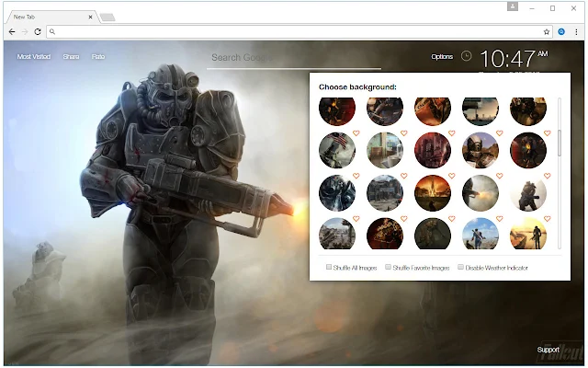This screenshot has width=588, height=368.
Task: Click the heart by the firing-gun thumbnail
Action: tap(499, 176)
